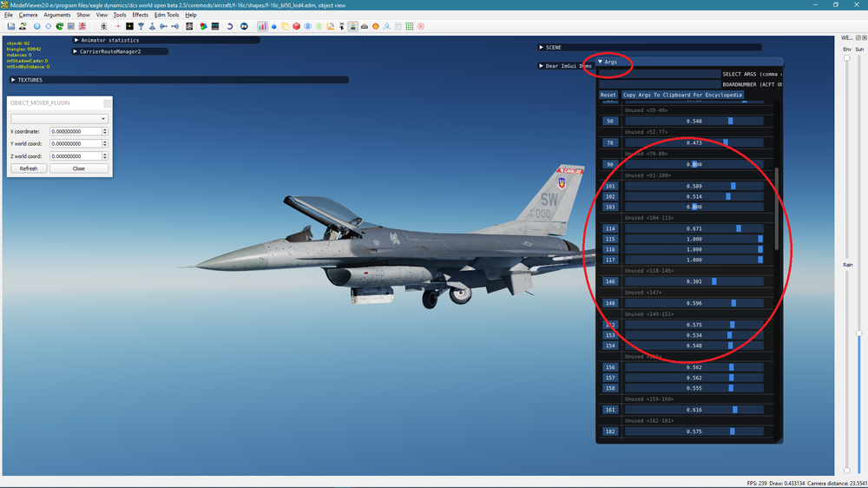The height and width of the screenshot is (488, 868).
Task: Click the argument 50 number button
Action: tap(610, 121)
